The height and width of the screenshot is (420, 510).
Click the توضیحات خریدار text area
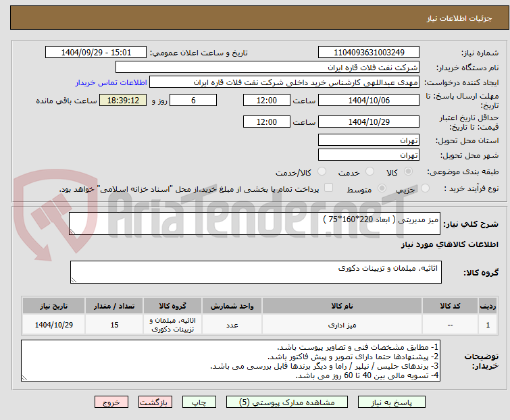230,361
